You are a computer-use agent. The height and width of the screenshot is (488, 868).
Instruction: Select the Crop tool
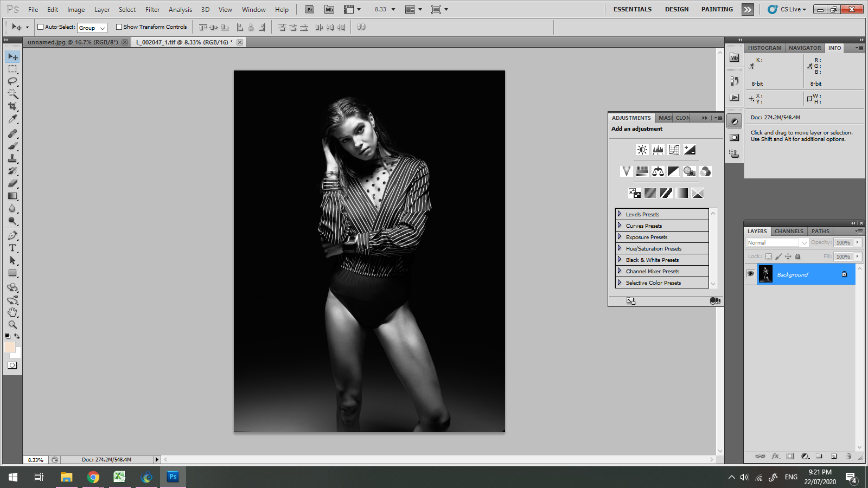click(12, 106)
